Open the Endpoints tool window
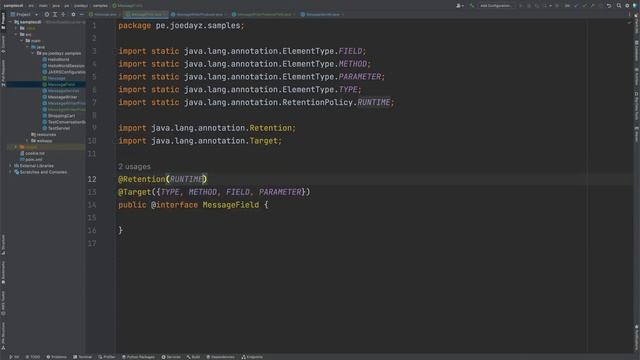 (252, 357)
